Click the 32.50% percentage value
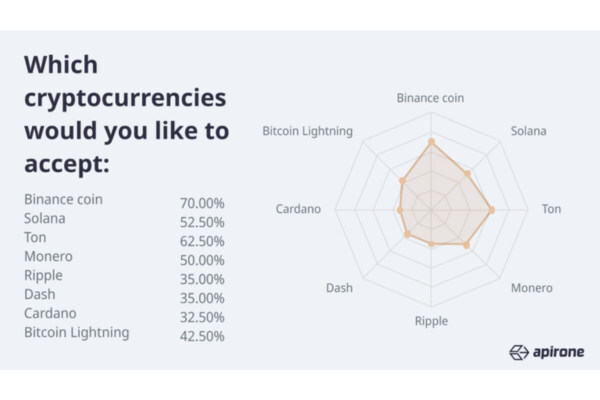Image resolution: width=600 pixels, height=400 pixels. click(202, 317)
